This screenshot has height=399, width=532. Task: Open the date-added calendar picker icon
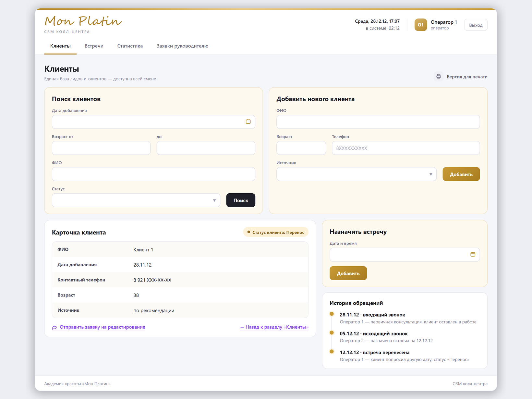[x=248, y=122]
